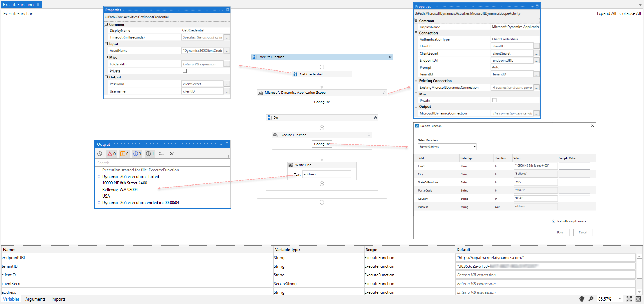
Task: Click the Microsoft Dynamics scope icon
Action: [260, 93]
